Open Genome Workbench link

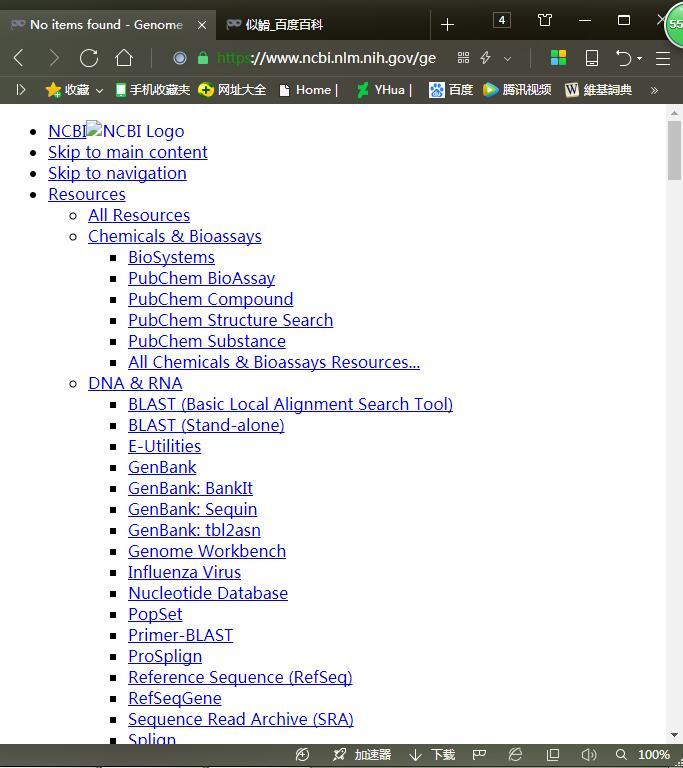coord(207,552)
